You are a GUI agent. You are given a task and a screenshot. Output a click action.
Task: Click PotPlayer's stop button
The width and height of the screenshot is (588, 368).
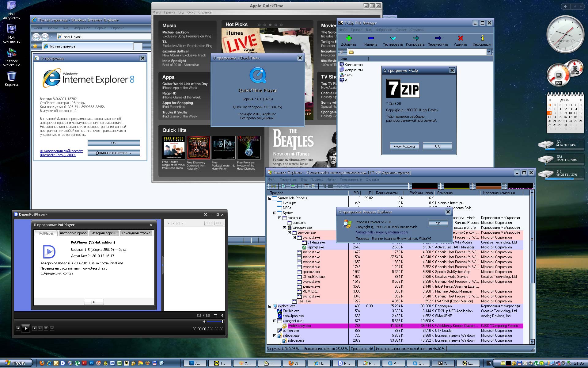(34, 328)
